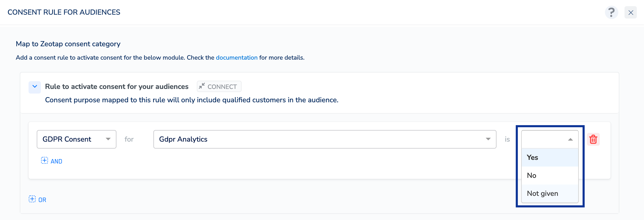Collapse the audience consent rule section
Viewport: 644px width, 220px height.
pyautogui.click(x=35, y=87)
